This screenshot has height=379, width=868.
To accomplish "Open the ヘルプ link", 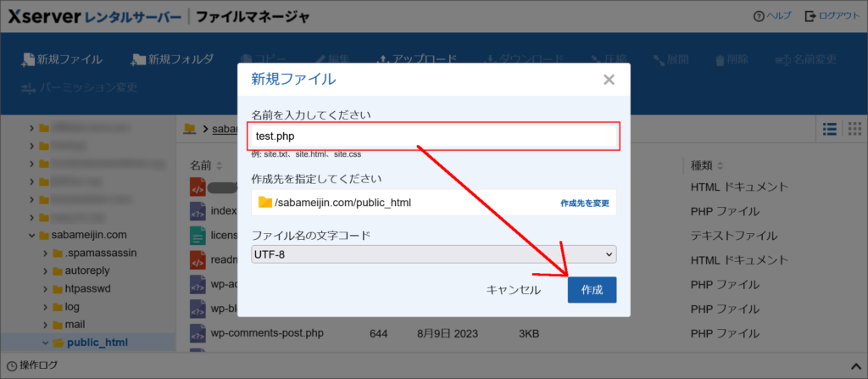I will (x=772, y=16).
